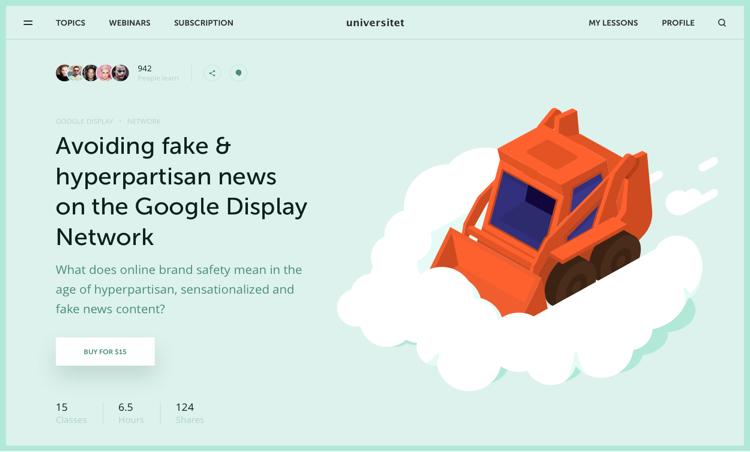Open the Profile page
This screenshot has height=452, width=750.
(678, 22)
